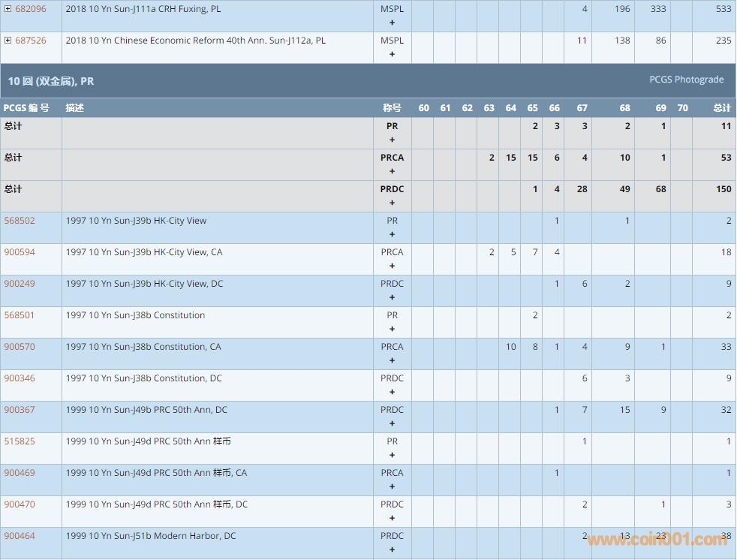The image size is (737, 560).
Task: Click plus icon under PR in first totals row
Action: [392, 140]
